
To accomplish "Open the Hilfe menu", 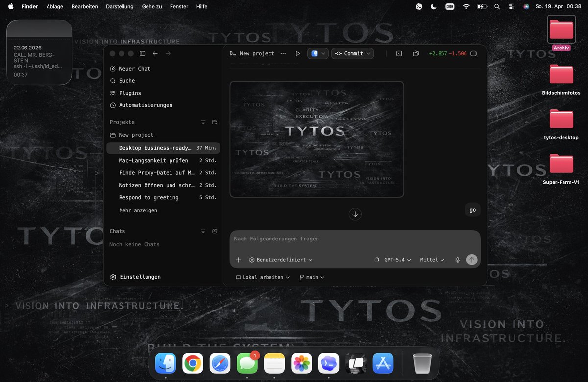I will [201, 7].
